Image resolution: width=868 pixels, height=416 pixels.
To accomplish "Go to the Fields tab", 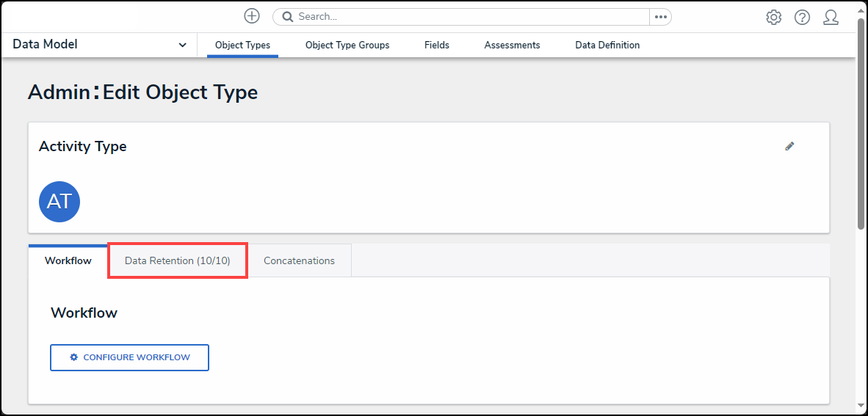I will pyautogui.click(x=437, y=45).
